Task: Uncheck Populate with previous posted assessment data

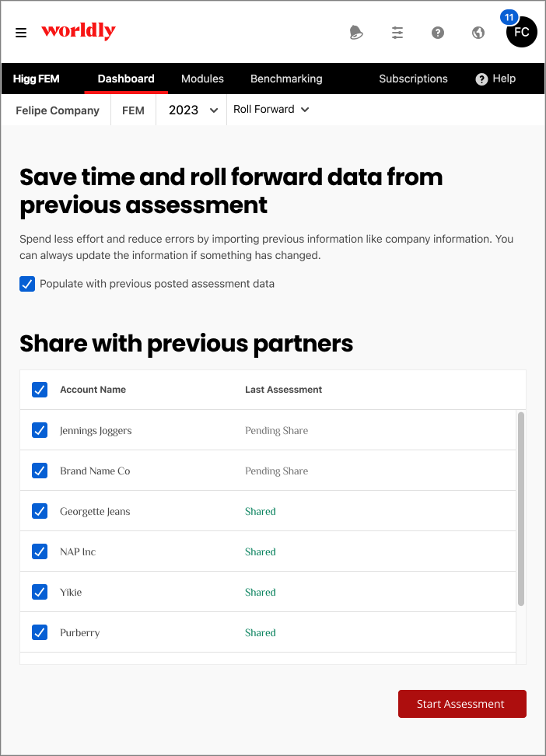Action: point(27,284)
